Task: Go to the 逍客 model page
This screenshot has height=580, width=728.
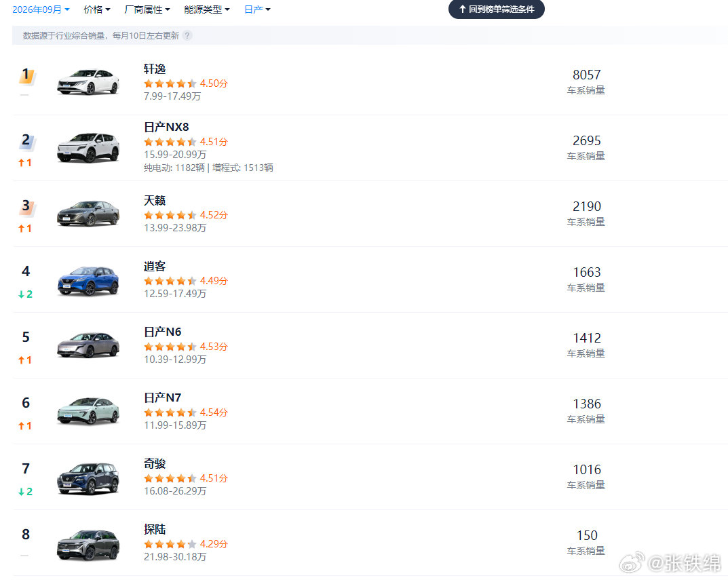Action: tap(155, 267)
